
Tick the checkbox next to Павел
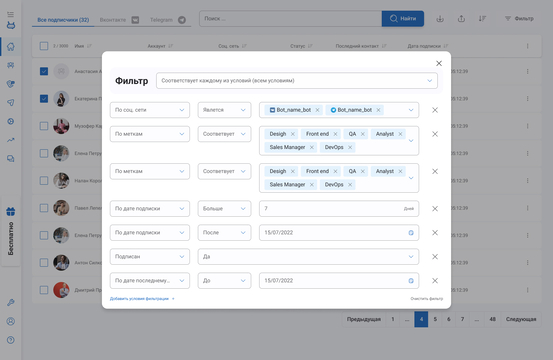click(x=44, y=208)
